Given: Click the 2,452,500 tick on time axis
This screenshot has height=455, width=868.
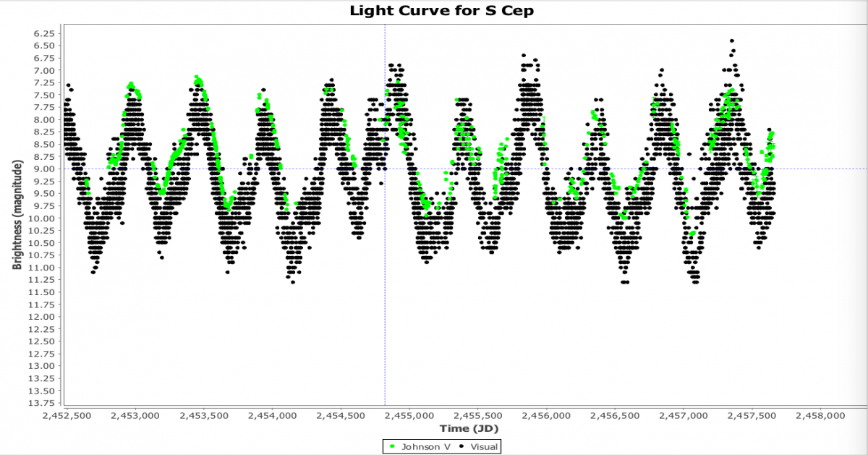Looking at the screenshot, I should [x=67, y=417].
